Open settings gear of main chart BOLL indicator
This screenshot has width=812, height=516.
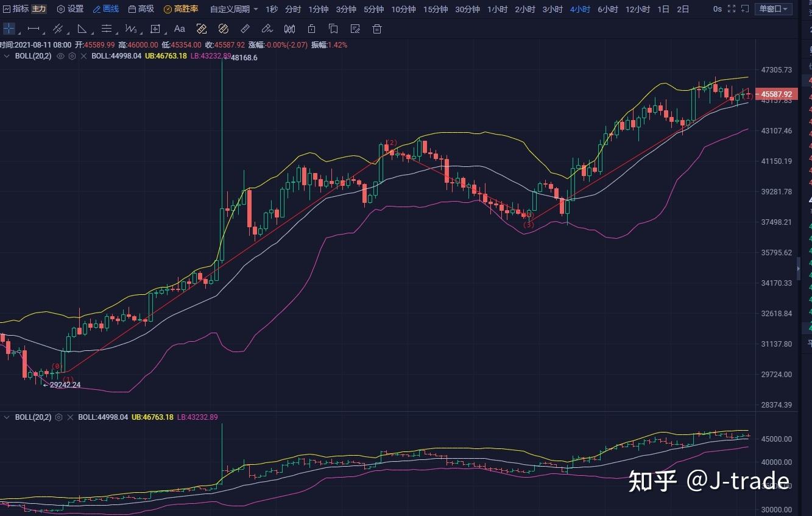pos(72,56)
